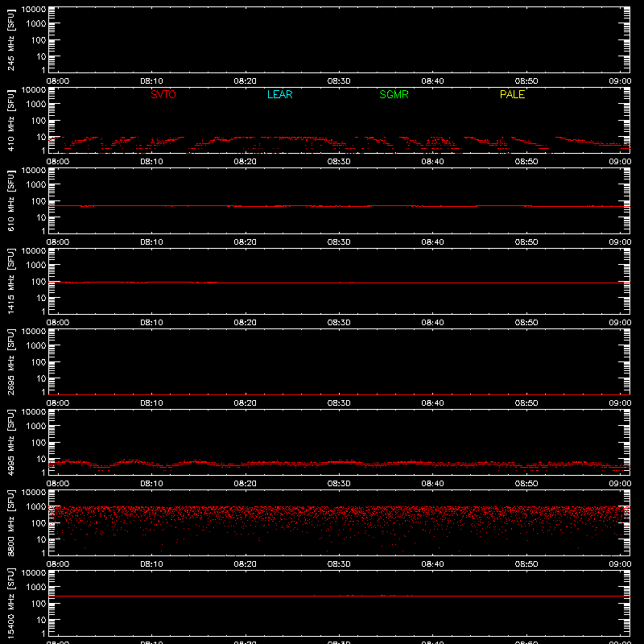Click the red flux trace in the 1415 MHz panel
The height and width of the screenshot is (644, 644).
click(339, 283)
